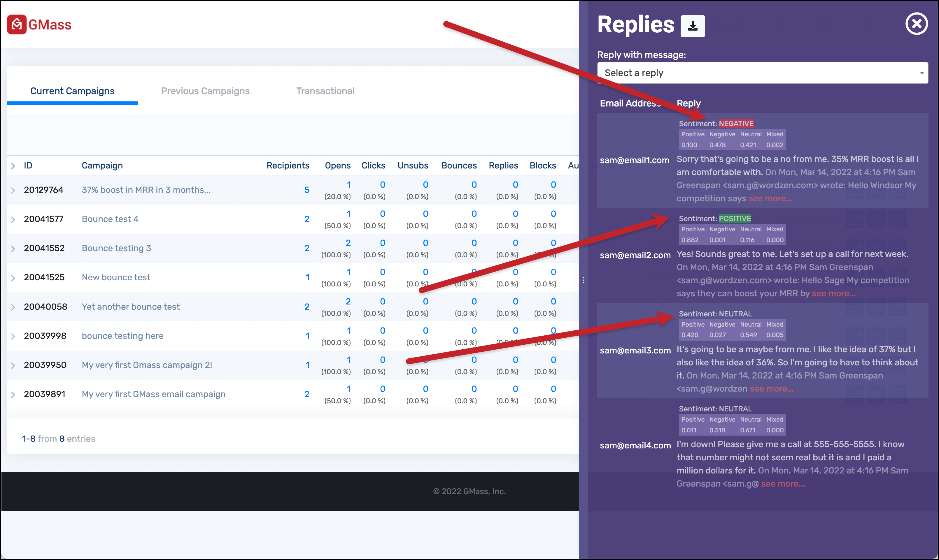
Task: Select the sam@email3.com address
Action: pyautogui.click(x=635, y=351)
